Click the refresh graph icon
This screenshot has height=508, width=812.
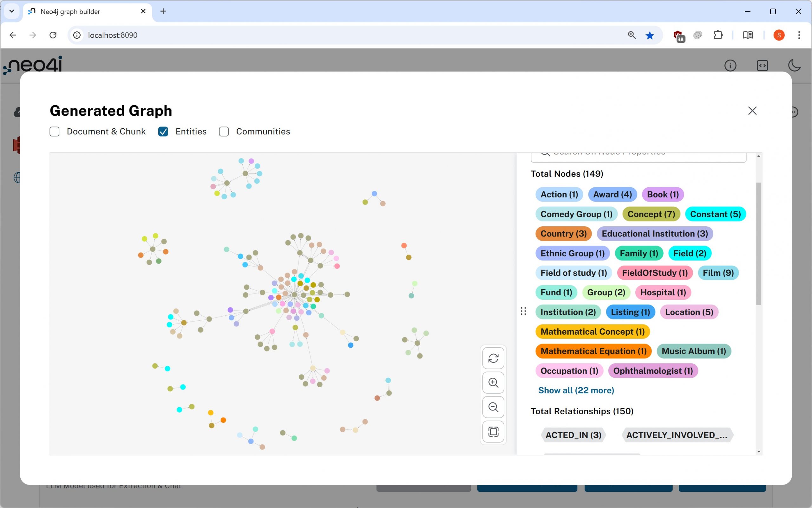pos(493,358)
